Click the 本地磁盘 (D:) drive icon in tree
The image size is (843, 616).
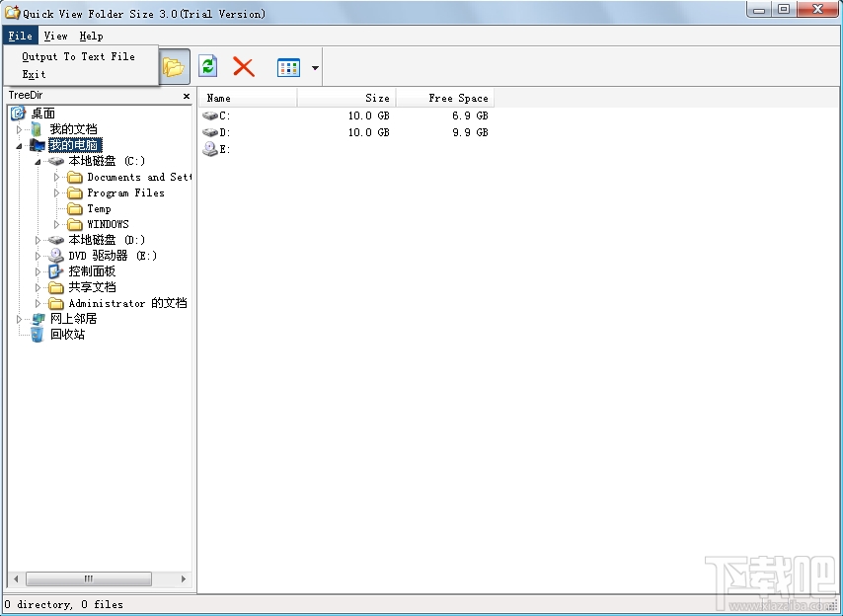(x=56, y=240)
